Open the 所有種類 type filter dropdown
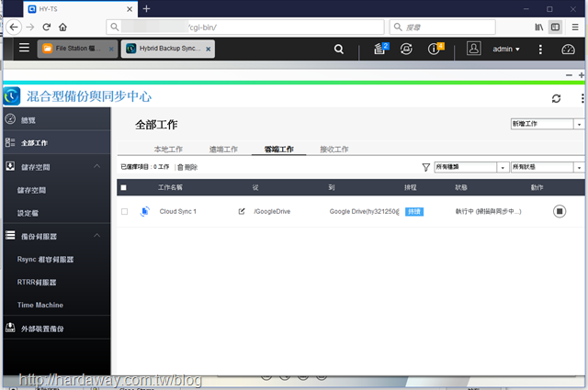The image size is (588, 390). [471, 167]
